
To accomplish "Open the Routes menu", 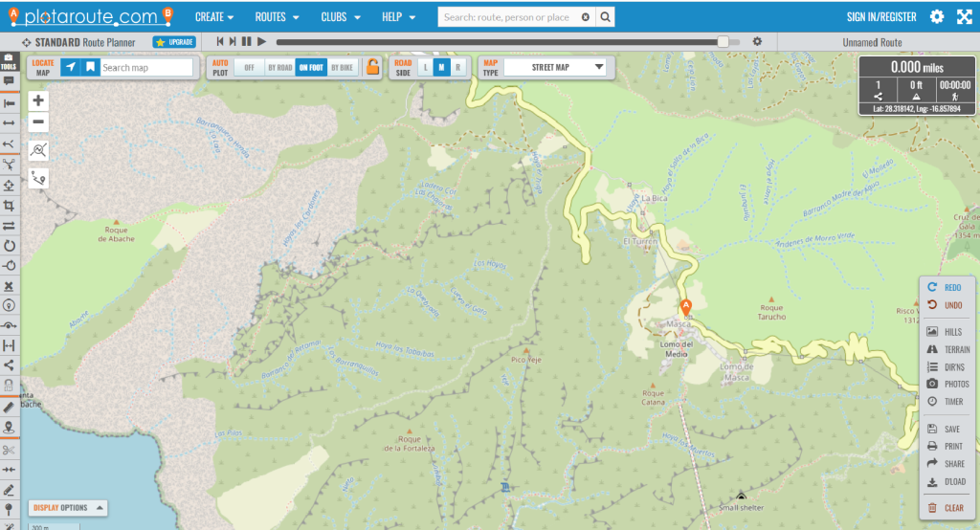I will pyautogui.click(x=277, y=17).
